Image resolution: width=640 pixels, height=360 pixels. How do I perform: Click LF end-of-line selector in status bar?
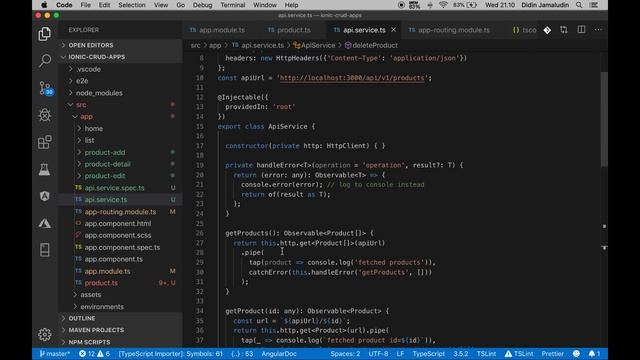tap(400, 354)
